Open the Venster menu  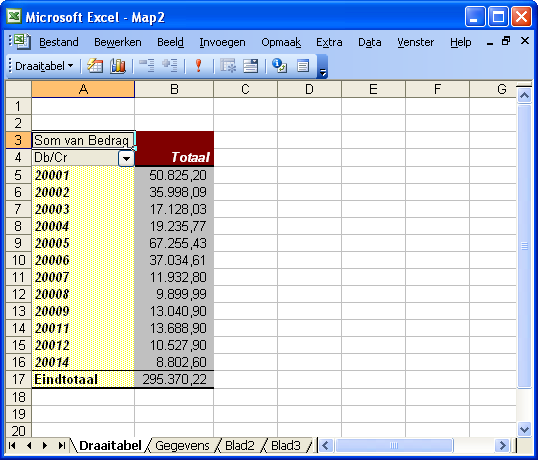point(416,42)
